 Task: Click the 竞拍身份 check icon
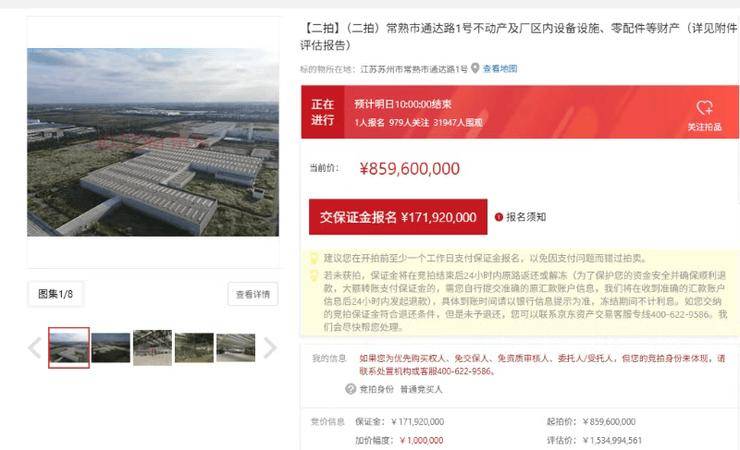(350, 389)
